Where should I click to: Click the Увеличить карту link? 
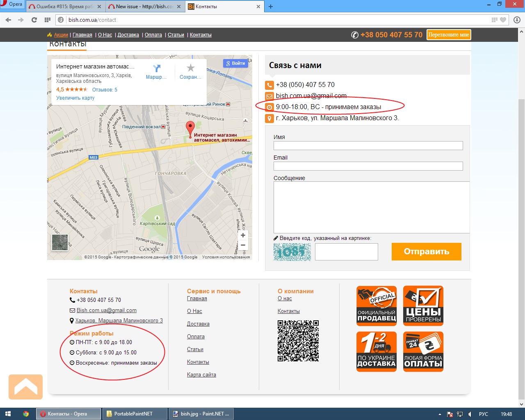(75, 98)
